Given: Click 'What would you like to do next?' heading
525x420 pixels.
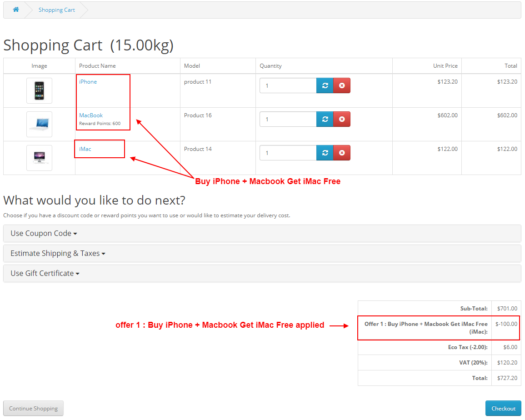Looking at the screenshot, I should [x=94, y=200].
